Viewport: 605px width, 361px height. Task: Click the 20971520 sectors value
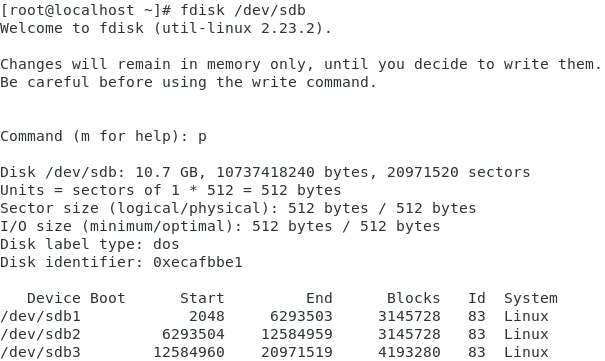click(x=459, y=172)
